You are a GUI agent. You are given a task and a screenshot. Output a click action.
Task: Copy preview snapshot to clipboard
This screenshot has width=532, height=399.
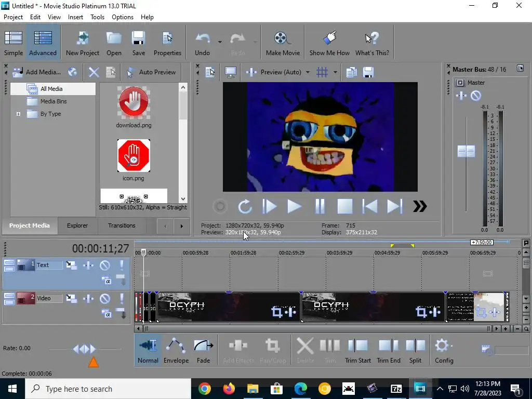(352, 72)
